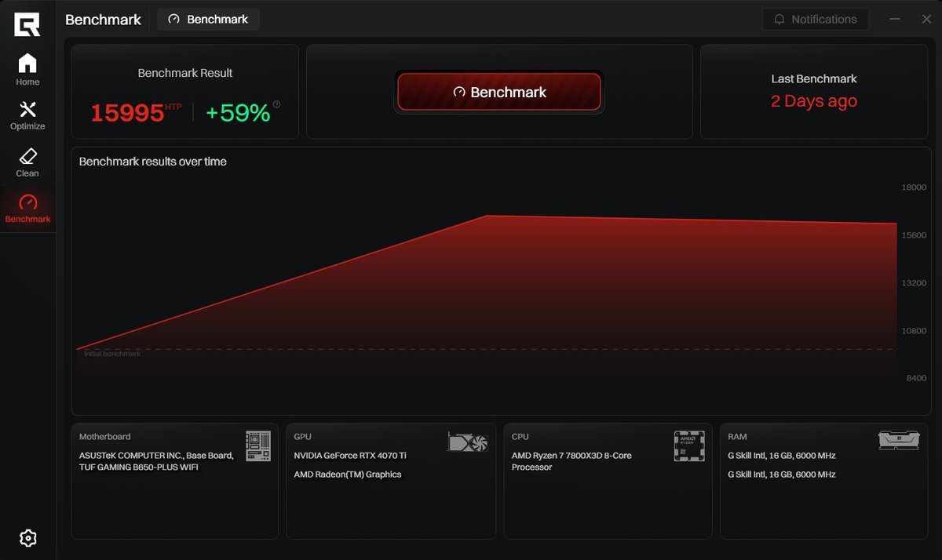Go to the Optimize section
Screen dimensions: 942x560
27,116
